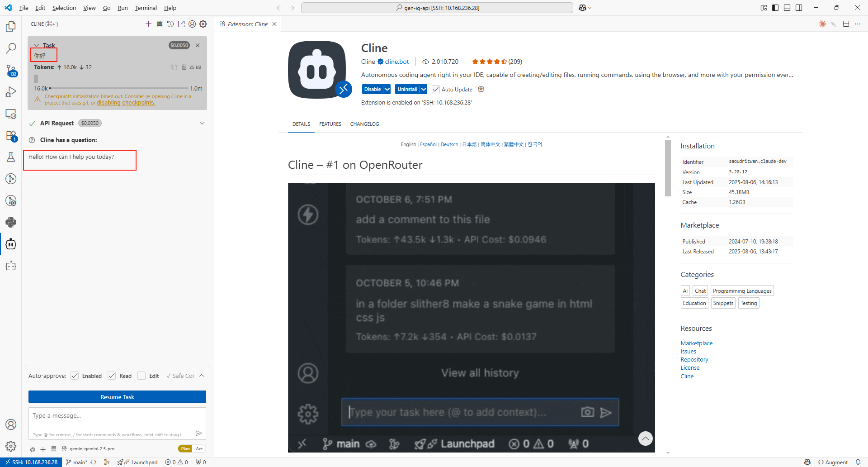The height and width of the screenshot is (467, 868).
Task: Toggle the Auto Update checkbox
Action: coord(436,89)
